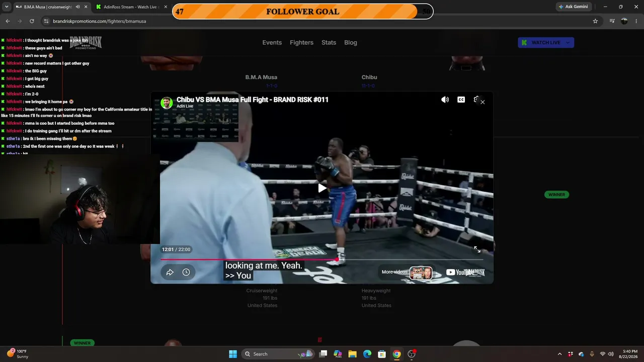Screen dimensions: 644x362
Task: Add the video to Watch Later
Action: pyautogui.click(x=186, y=272)
